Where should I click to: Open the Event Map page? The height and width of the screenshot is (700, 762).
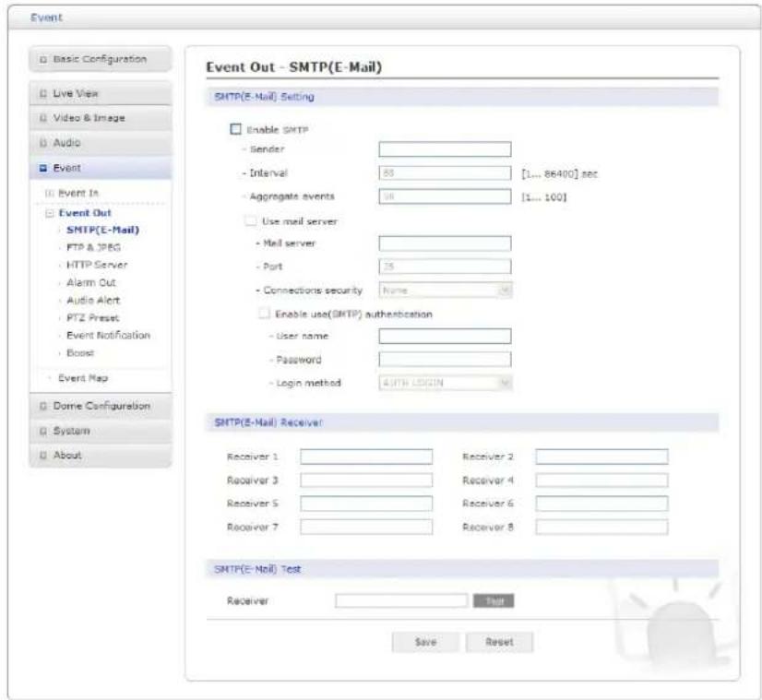(x=83, y=378)
